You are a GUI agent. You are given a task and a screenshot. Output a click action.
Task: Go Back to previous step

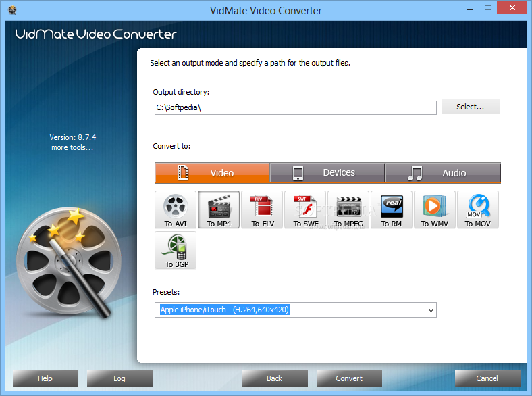pos(275,378)
